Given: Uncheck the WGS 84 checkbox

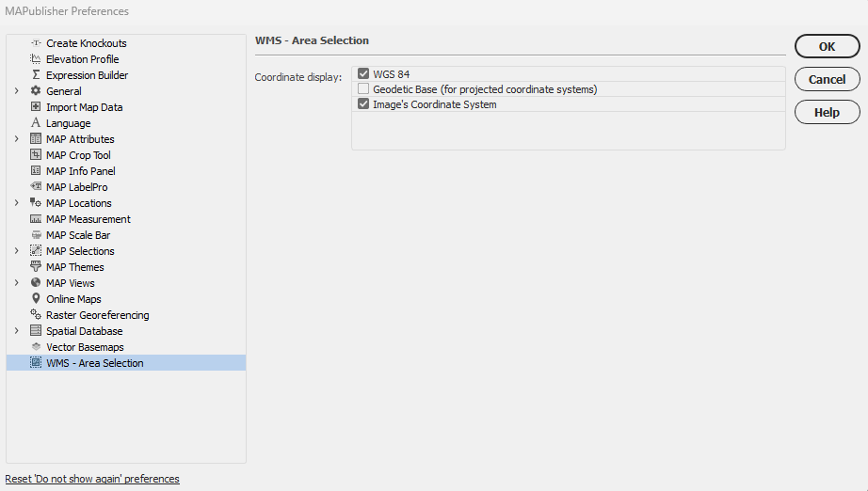Looking at the screenshot, I should (x=363, y=73).
